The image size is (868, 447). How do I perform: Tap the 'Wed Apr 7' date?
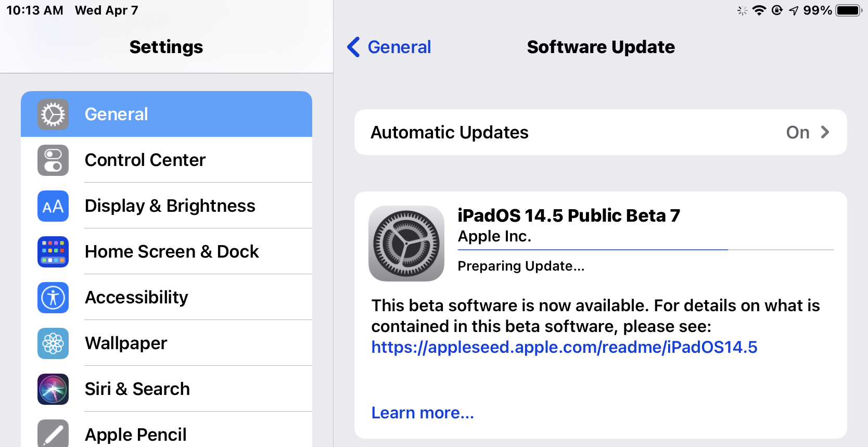pyautogui.click(x=107, y=10)
